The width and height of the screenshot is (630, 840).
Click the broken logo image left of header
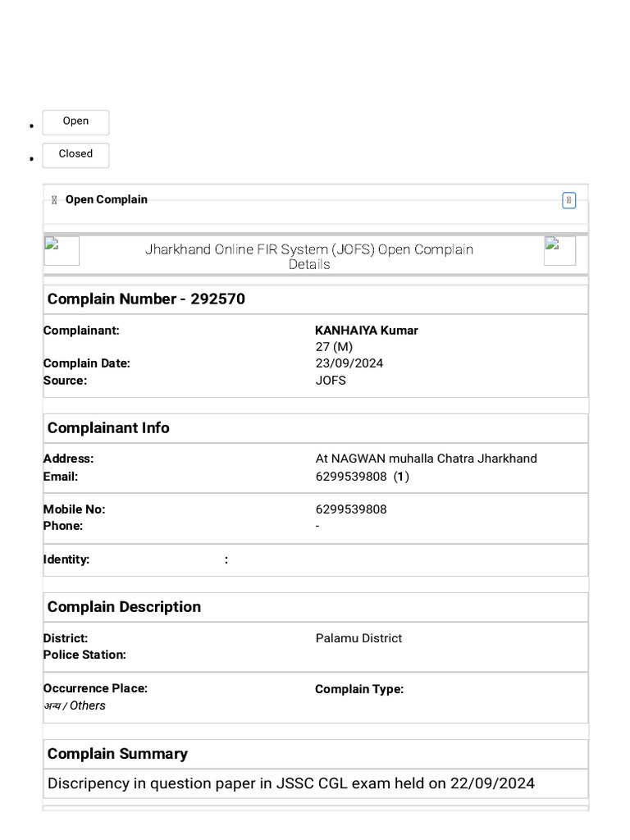tap(62, 250)
